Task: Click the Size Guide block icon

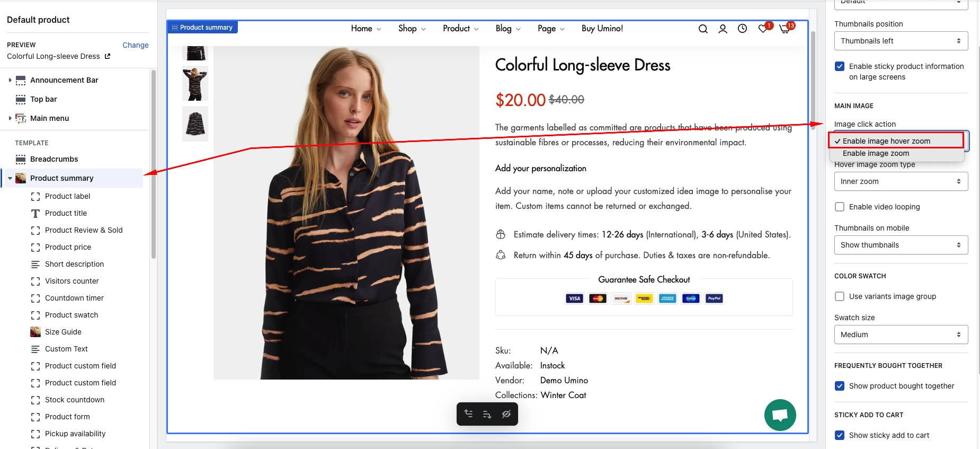Action: click(x=35, y=332)
